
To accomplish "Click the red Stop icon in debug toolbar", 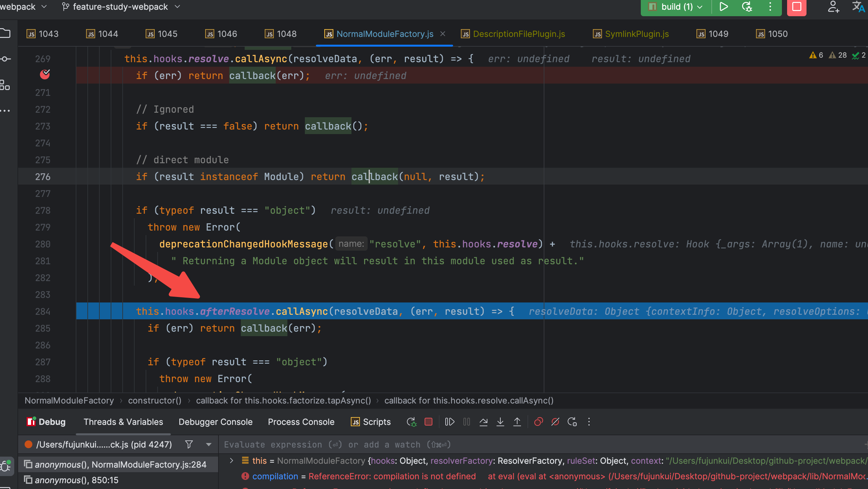I will (428, 422).
